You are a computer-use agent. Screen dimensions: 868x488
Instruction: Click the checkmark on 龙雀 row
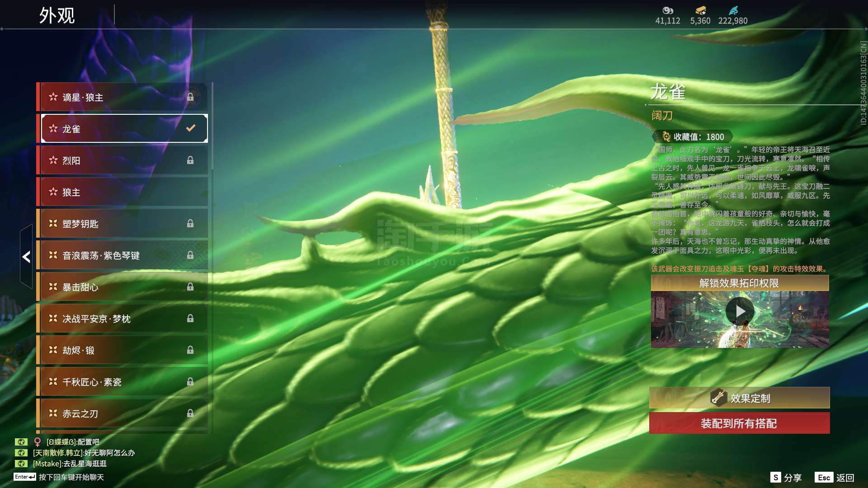click(191, 128)
